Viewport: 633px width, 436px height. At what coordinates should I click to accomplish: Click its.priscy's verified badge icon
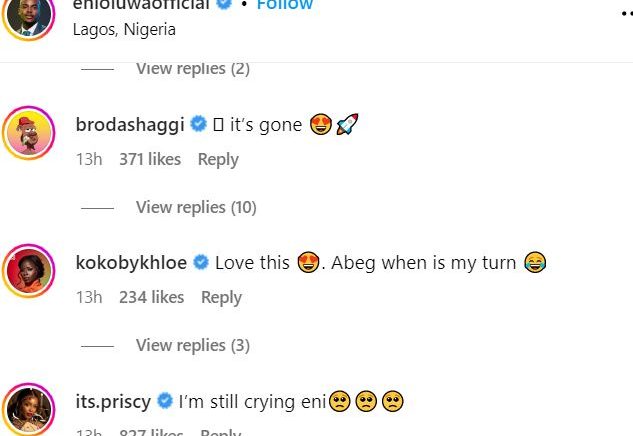coord(165,402)
